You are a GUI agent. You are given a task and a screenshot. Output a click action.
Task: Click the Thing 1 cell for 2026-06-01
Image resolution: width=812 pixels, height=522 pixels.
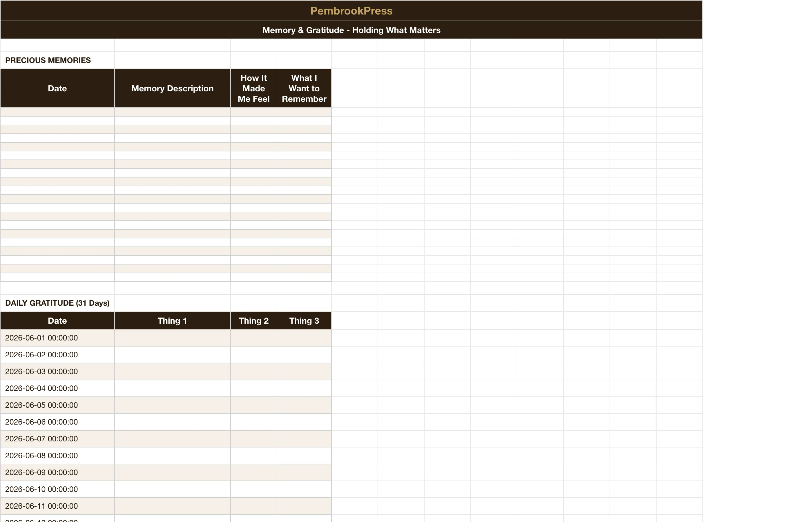click(x=172, y=338)
